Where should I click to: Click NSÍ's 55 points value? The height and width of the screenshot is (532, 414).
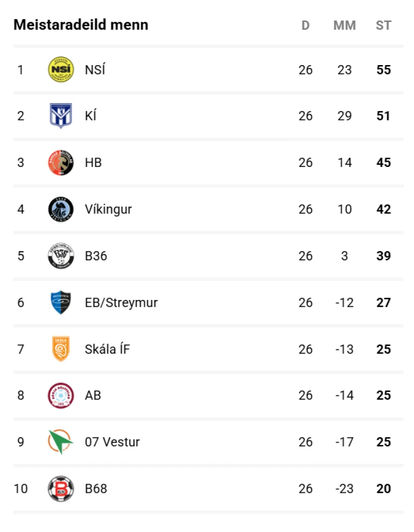click(383, 70)
